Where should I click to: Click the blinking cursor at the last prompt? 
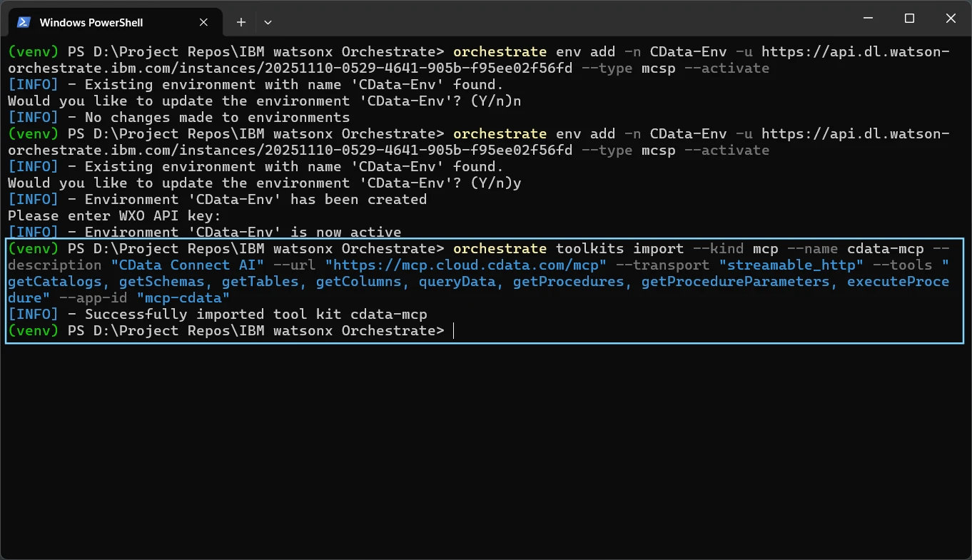pos(454,331)
